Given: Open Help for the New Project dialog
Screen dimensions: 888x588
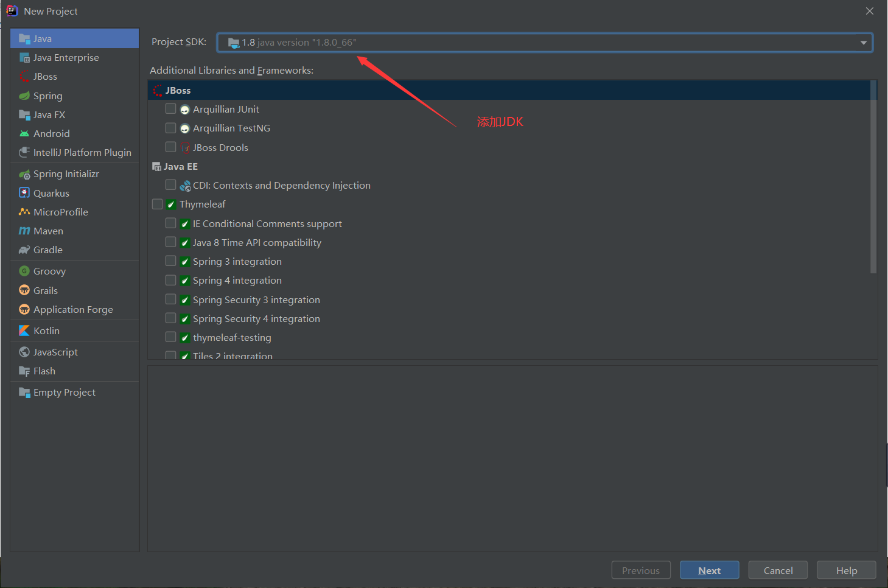Looking at the screenshot, I should coord(847,570).
